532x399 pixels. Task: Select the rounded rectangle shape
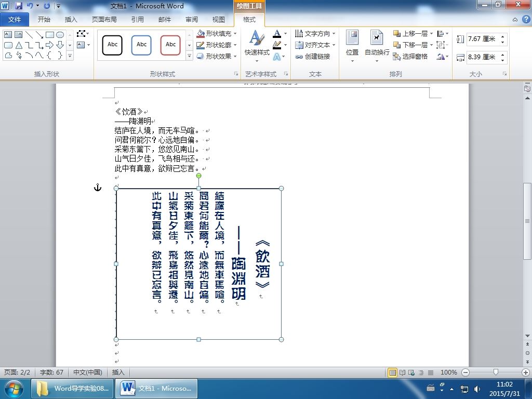(8, 45)
